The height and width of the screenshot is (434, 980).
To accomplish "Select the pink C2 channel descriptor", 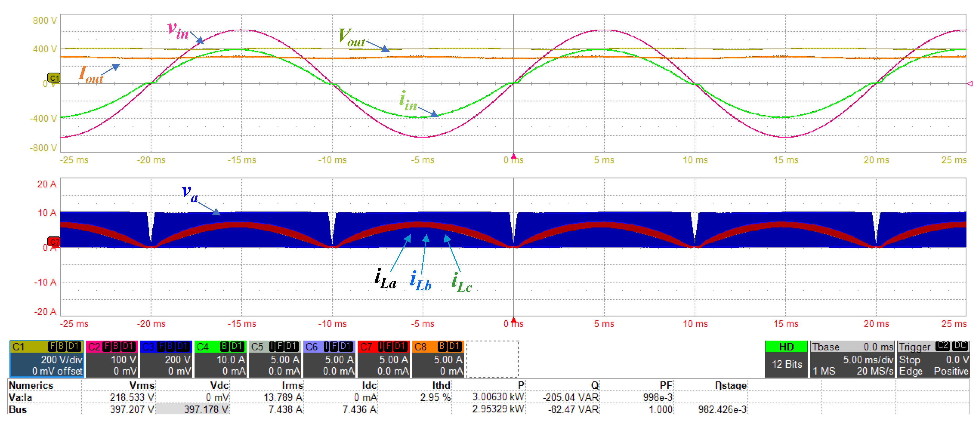I will pyautogui.click(x=112, y=358).
